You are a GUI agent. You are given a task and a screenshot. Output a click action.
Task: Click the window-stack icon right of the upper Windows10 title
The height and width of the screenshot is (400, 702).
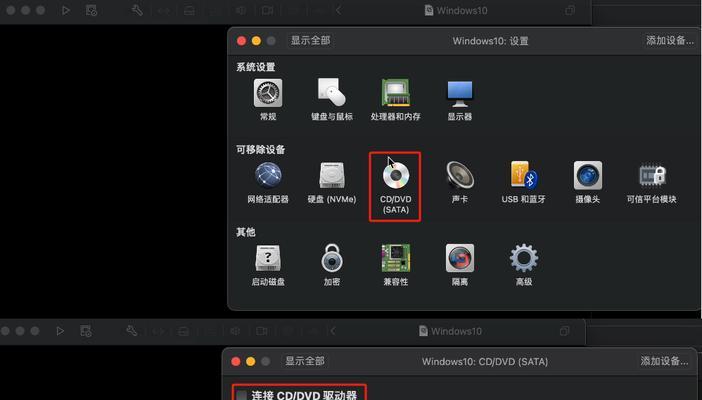point(570,10)
